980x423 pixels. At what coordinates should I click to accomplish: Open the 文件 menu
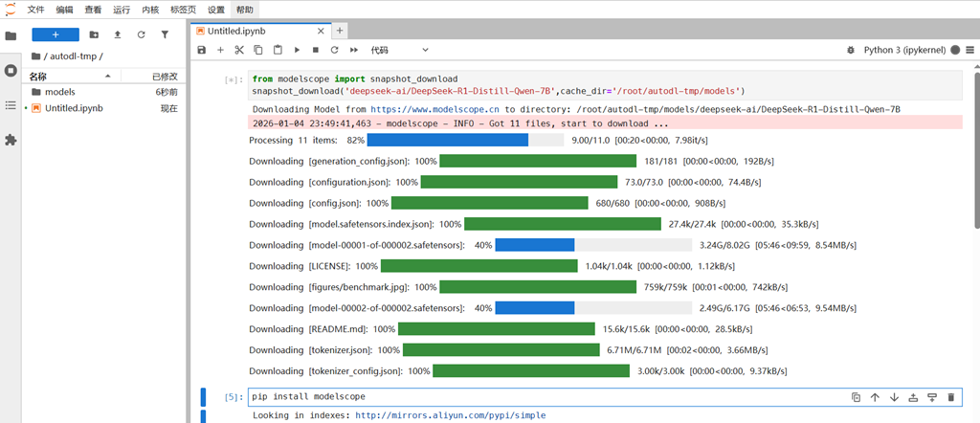[x=35, y=10]
